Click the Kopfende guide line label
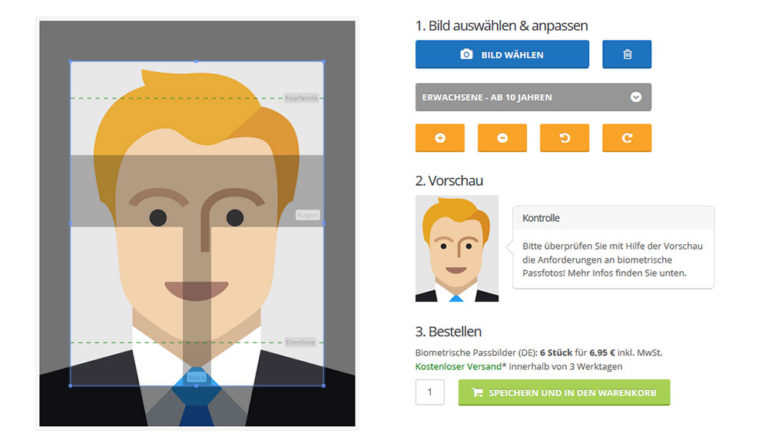 301,98
